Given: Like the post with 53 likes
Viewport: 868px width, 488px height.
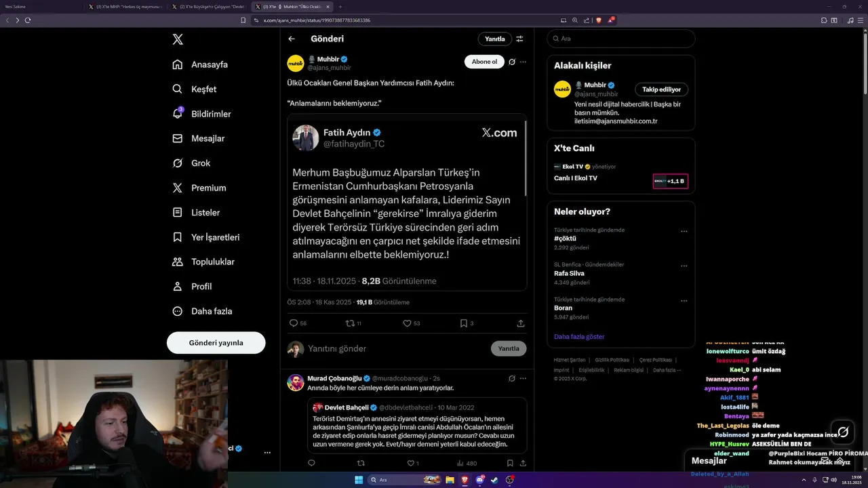Looking at the screenshot, I should click(407, 323).
